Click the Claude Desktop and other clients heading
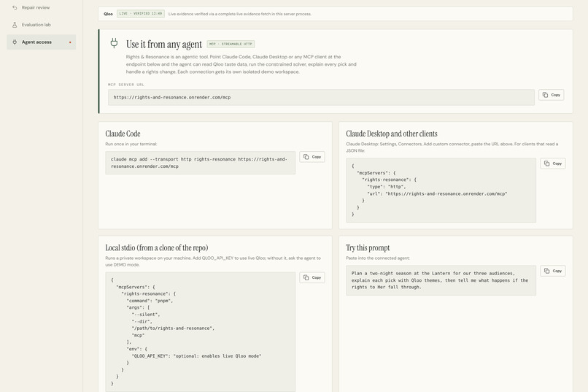Viewport: 588px width, 392px height. coord(392,134)
